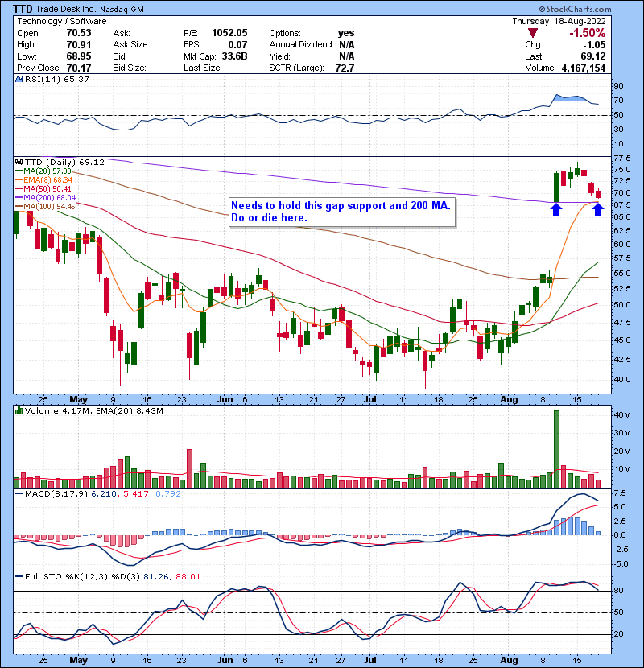644x668 pixels.
Task: Select the P/E value 1052.05
Action: 229,33
